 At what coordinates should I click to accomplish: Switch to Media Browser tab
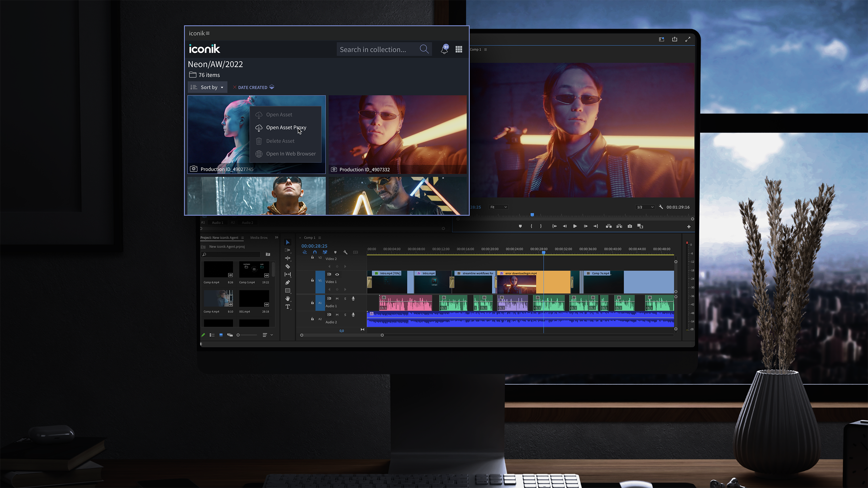[x=259, y=238]
